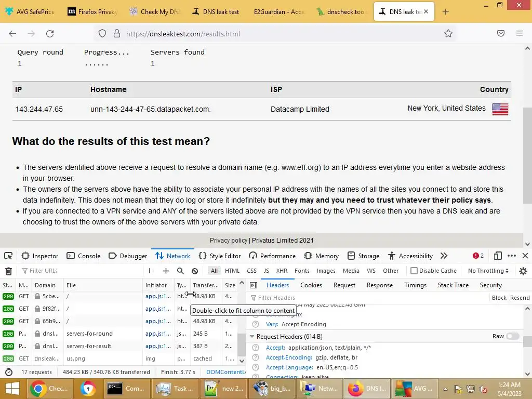The image size is (532, 399).
Task: Filter requests to Fonts only
Action: tap(302, 271)
